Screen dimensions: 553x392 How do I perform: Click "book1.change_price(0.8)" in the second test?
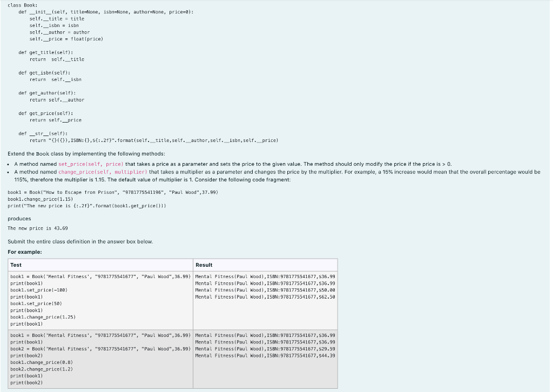(x=42, y=362)
